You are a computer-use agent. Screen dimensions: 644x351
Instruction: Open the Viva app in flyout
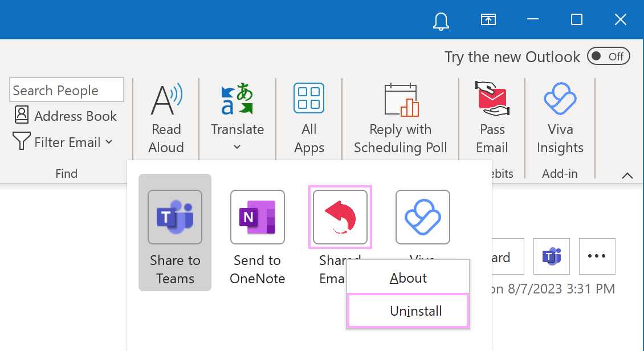423,217
